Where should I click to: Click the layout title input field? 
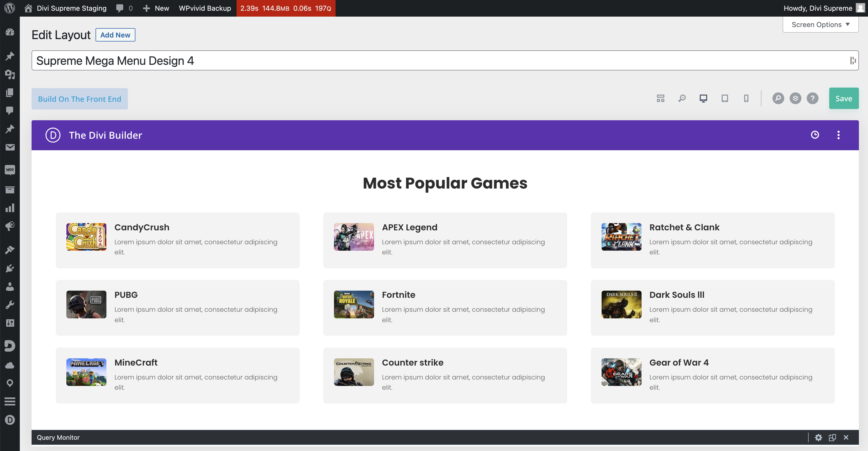coord(438,61)
